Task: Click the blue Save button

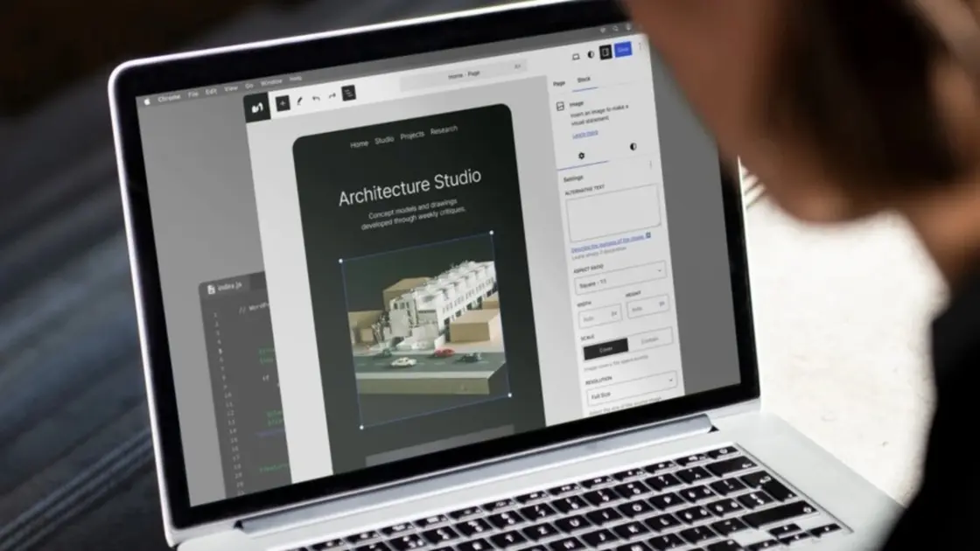Action: coord(622,49)
